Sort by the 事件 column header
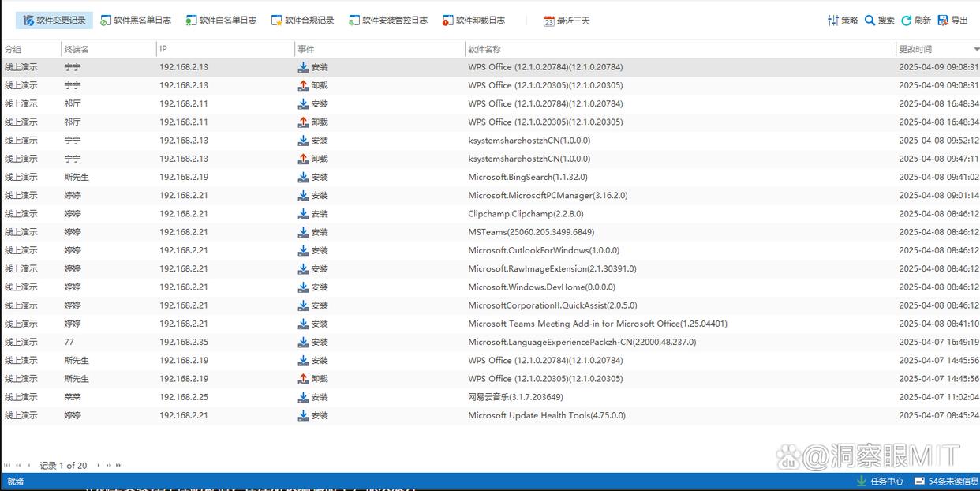Image resolution: width=980 pixels, height=491 pixels. [x=380, y=49]
